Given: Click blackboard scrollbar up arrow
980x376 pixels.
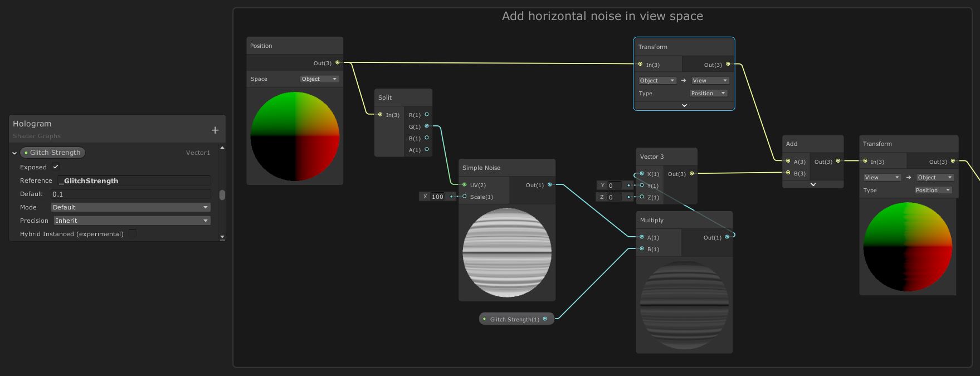Looking at the screenshot, I should [x=222, y=148].
